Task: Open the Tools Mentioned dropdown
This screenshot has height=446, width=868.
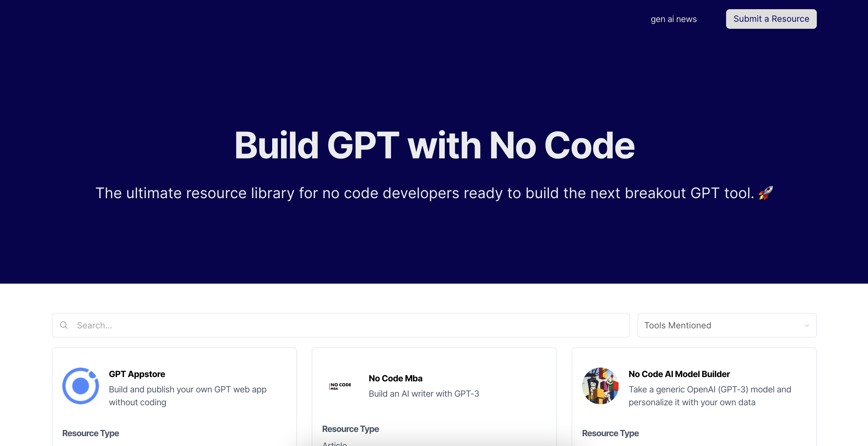Action: click(727, 325)
